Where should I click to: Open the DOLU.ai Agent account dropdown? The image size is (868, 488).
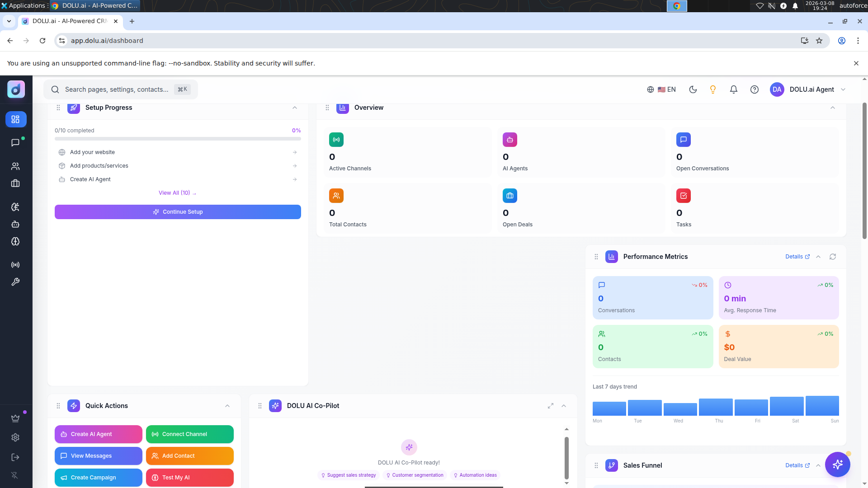[808, 89]
